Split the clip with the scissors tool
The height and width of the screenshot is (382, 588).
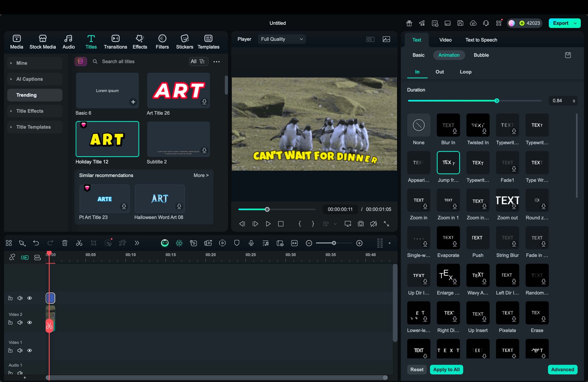[79, 243]
